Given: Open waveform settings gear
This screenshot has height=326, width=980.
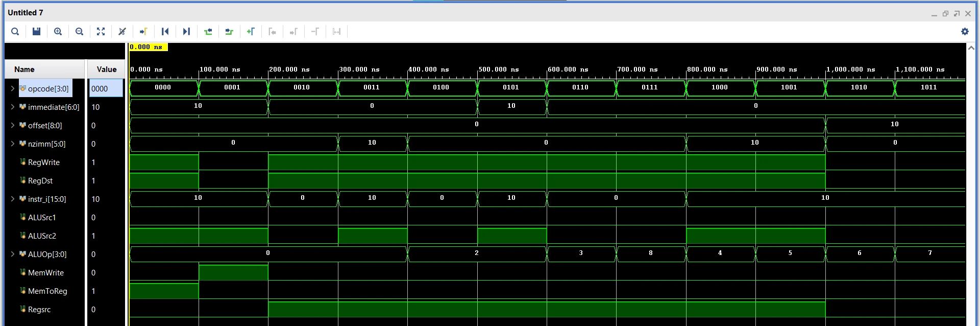Looking at the screenshot, I should click(965, 32).
